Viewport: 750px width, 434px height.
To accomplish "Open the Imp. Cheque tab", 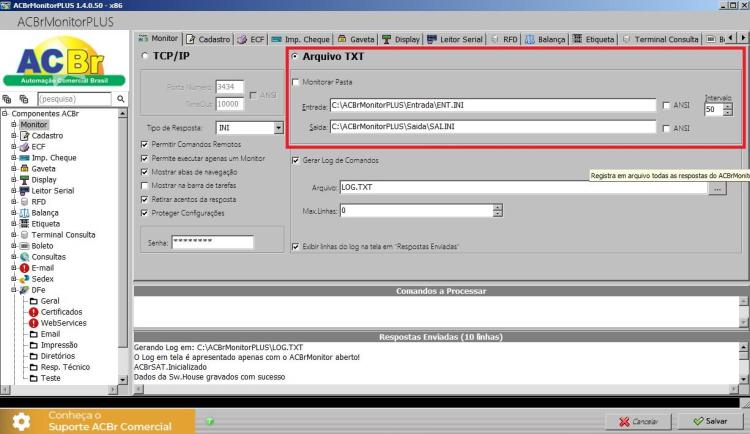I will click(301, 39).
